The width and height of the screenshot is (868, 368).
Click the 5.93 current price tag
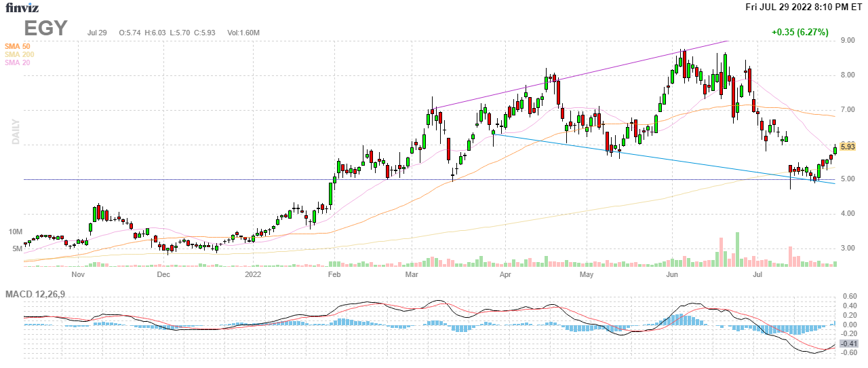coord(848,147)
